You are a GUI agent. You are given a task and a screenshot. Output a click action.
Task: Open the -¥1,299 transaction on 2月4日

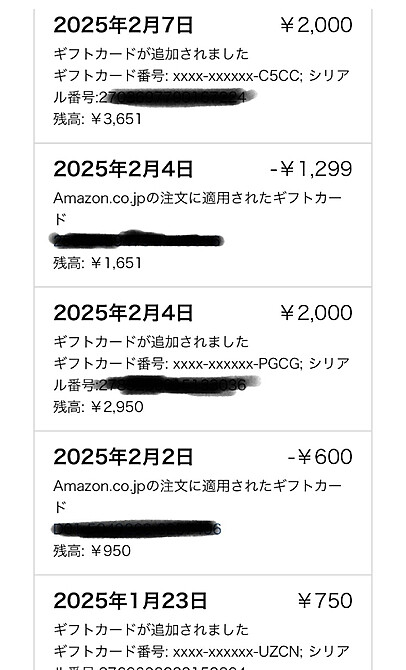[x=203, y=215]
